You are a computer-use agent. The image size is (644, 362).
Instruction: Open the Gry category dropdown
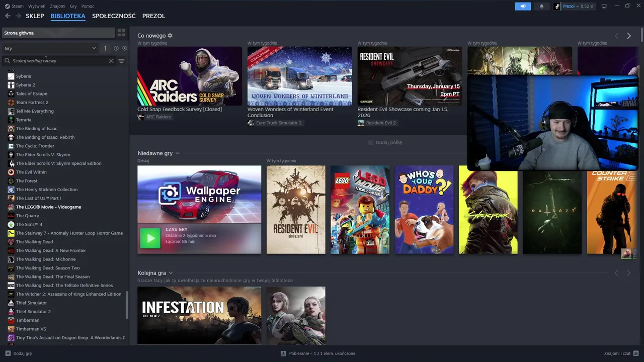pyautogui.click(x=50, y=48)
